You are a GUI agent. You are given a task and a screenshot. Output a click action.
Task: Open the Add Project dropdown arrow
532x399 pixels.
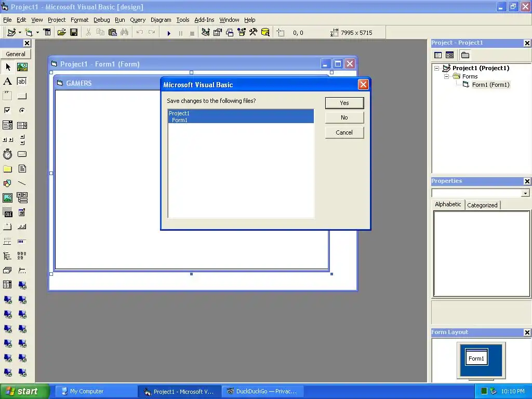(20, 33)
